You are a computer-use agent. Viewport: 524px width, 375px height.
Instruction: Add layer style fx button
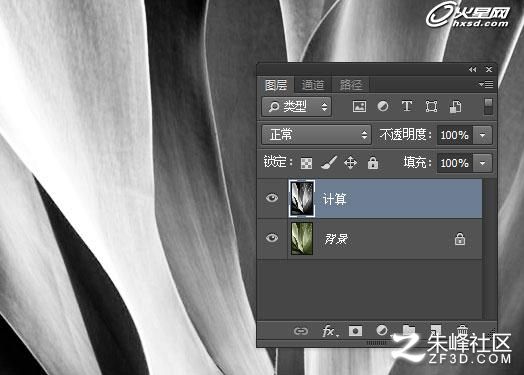click(330, 331)
